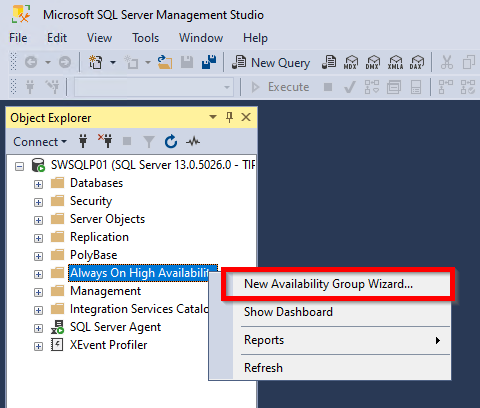The height and width of the screenshot is (408, 480).
Task: Start an Analysis Services MDX query
Action: 351,62
